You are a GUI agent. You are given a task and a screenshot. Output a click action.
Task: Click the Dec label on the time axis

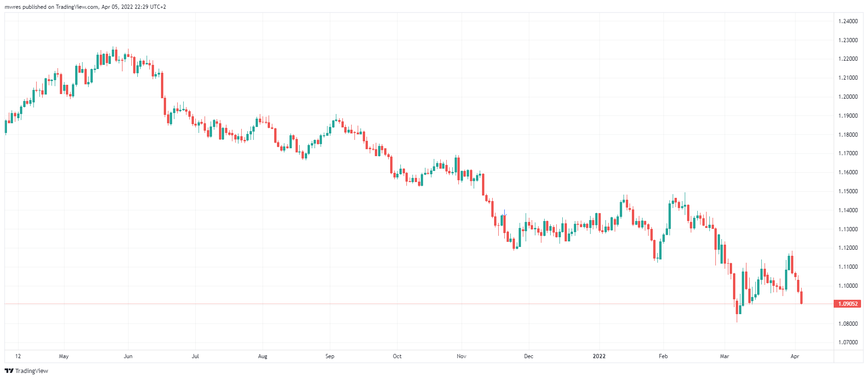528,356
